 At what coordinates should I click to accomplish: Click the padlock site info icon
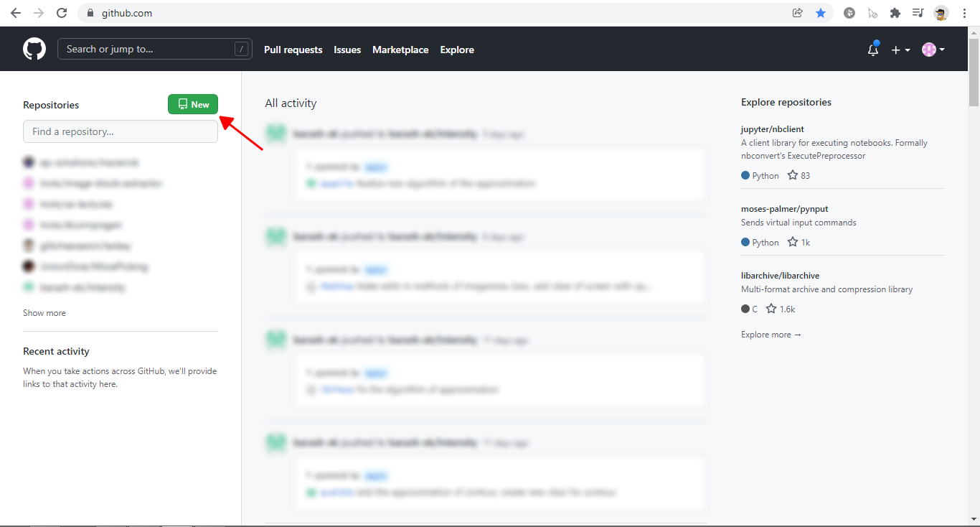(90, 13)
